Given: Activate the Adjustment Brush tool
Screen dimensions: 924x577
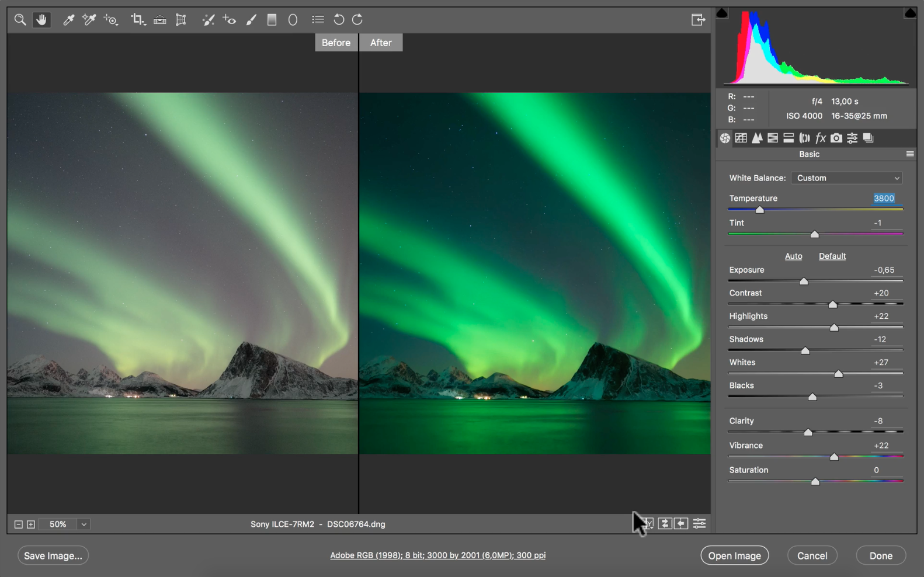Looking at the screenshot, I should point(251,20).
